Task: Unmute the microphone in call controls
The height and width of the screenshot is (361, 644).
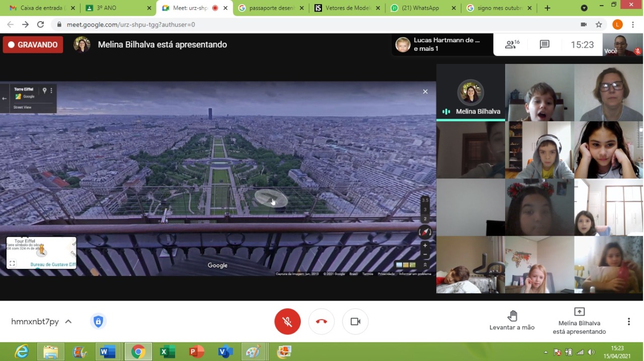Action: tap(287, 321)
